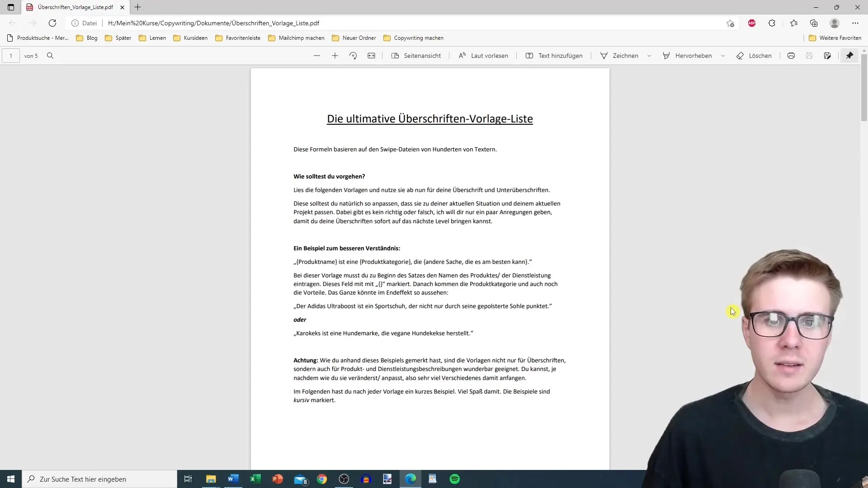Start Laut vorlesen read aloud
Image resolution: width=868 pixels, height=488 pixels.
point(483,56)
